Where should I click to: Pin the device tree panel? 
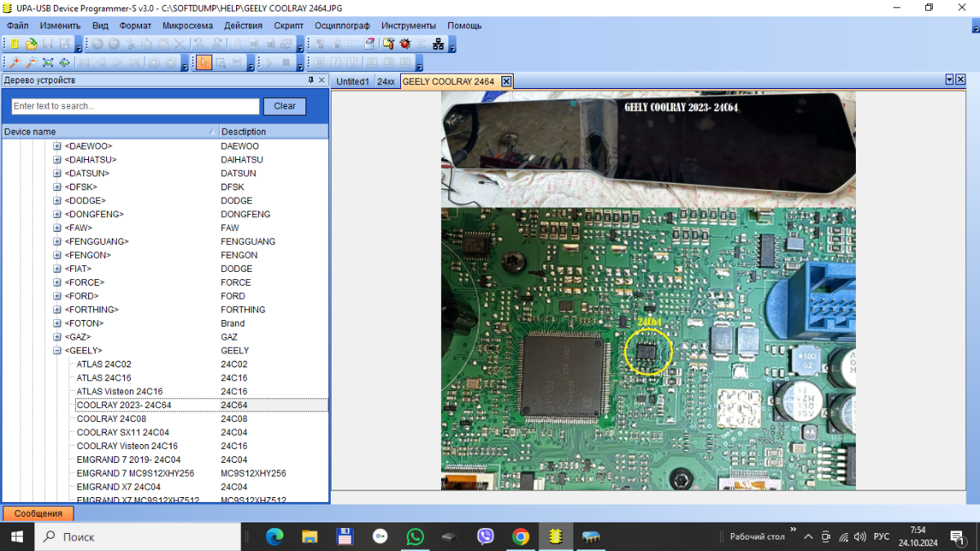[310, 80]
